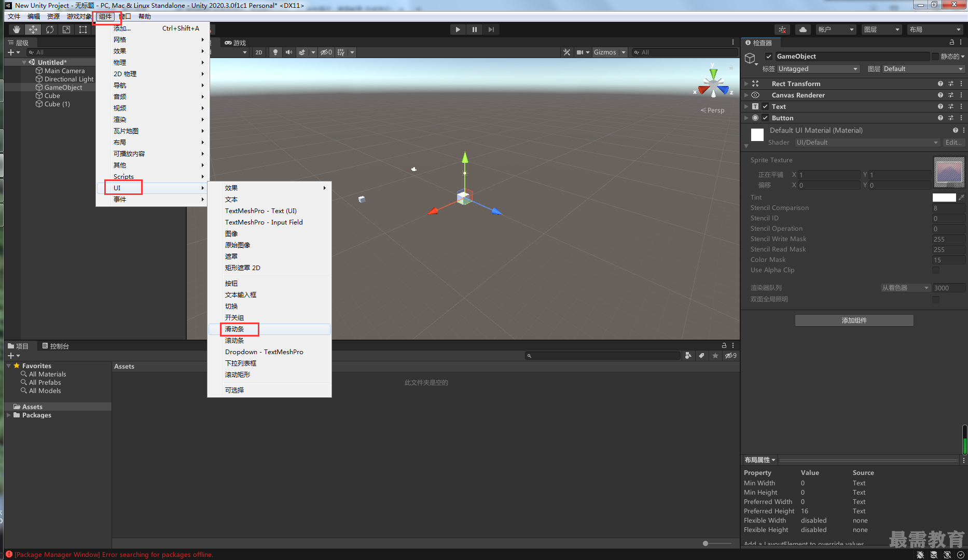Search by type in Project panel

tap(688, 356)
